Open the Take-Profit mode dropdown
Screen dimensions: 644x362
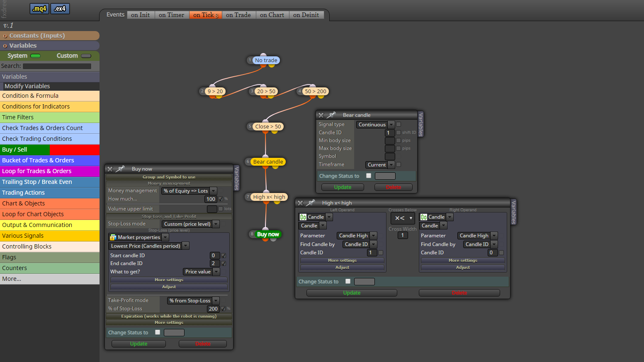tap(193, 301)
